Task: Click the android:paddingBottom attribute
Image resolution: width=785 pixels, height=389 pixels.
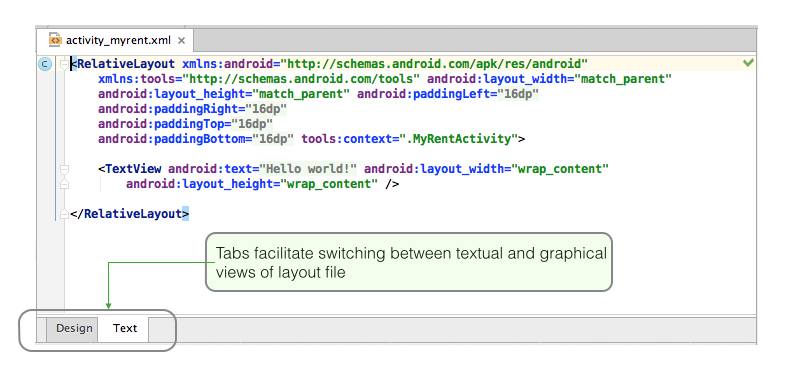Action: click(x=172, y=139)
